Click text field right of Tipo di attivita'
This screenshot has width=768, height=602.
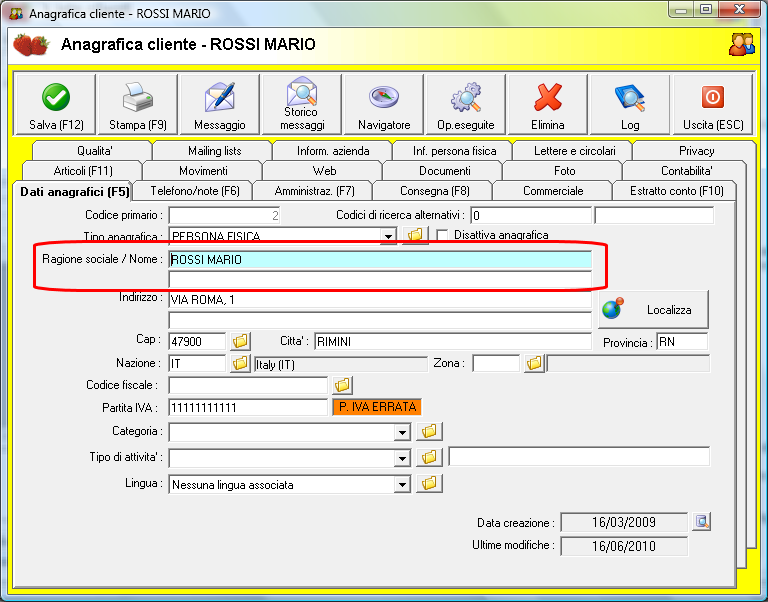click(579, 456)
